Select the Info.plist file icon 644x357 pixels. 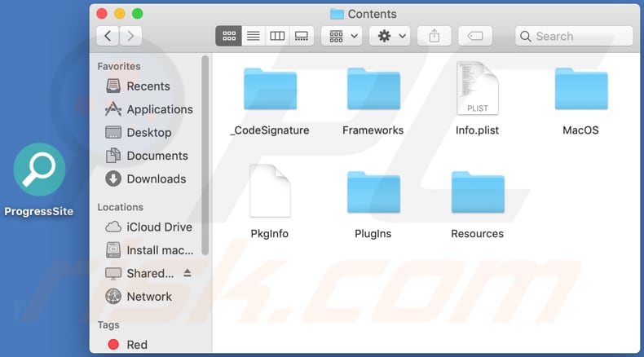[477, 88]
